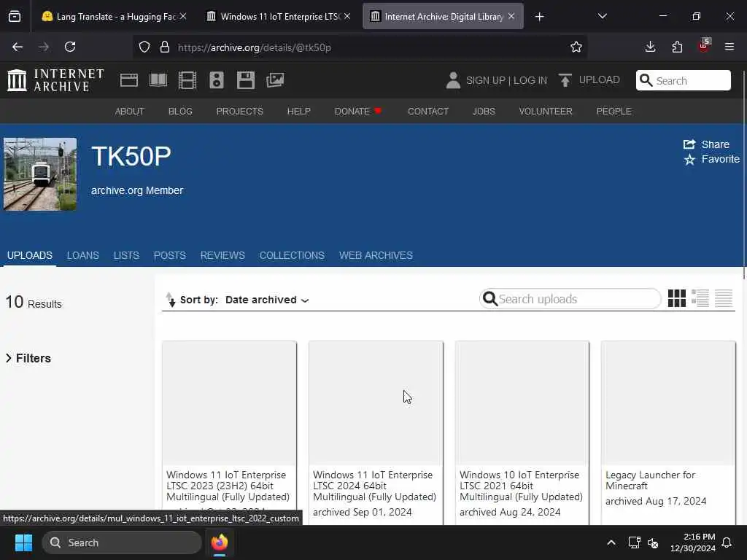Open the Internet Archive home logo
The image size is (747, 560).
click(x=55, y=80)
